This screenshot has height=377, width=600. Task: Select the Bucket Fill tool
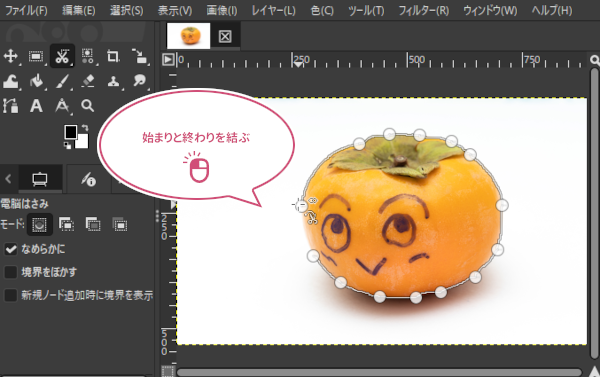[37, 81]
